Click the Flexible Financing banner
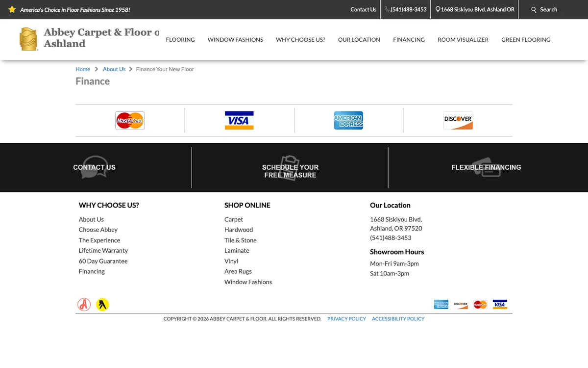588x368 pixels. pyautogui.click(x=486, y=167)
